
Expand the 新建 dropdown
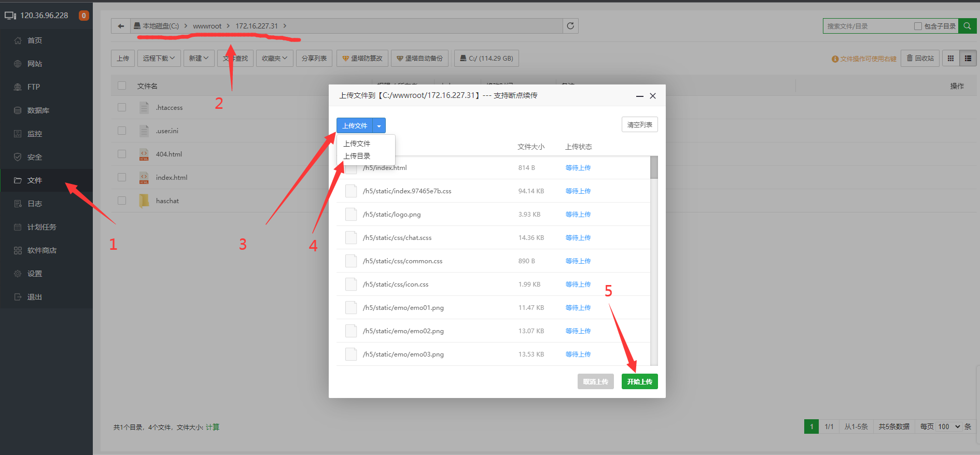pyautogui.click(x=199, y=59)
